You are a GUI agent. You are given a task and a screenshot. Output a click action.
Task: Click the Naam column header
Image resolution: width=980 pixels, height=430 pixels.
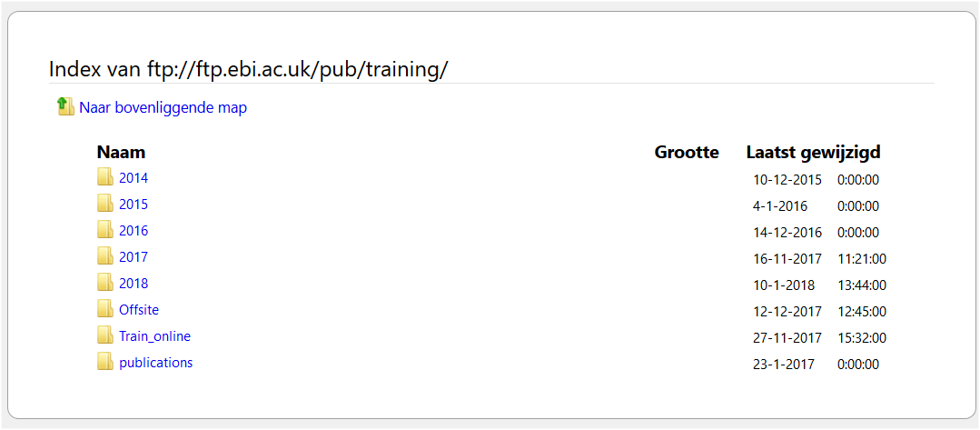121,152
